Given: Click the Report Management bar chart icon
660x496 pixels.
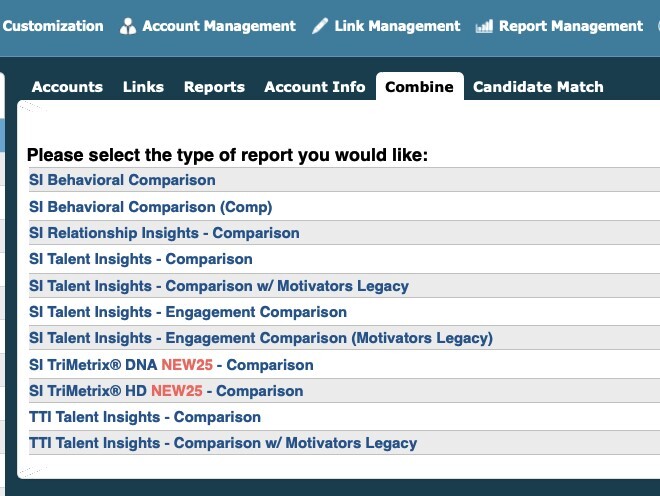Looking at the screenshot, I should (484, 27).
